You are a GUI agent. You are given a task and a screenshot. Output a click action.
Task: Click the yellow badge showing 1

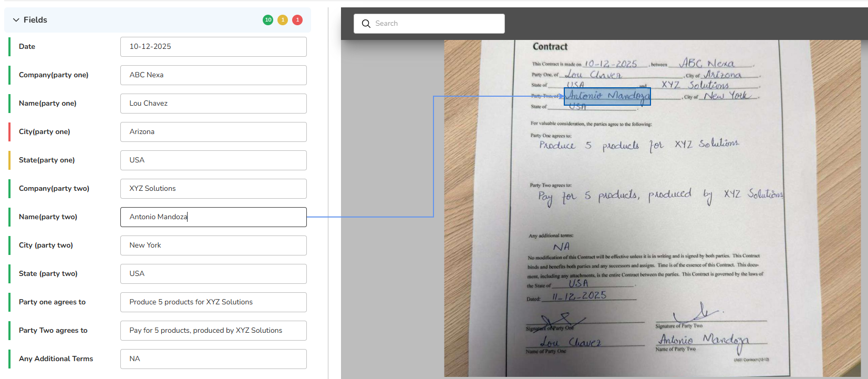tap(283, 20)
